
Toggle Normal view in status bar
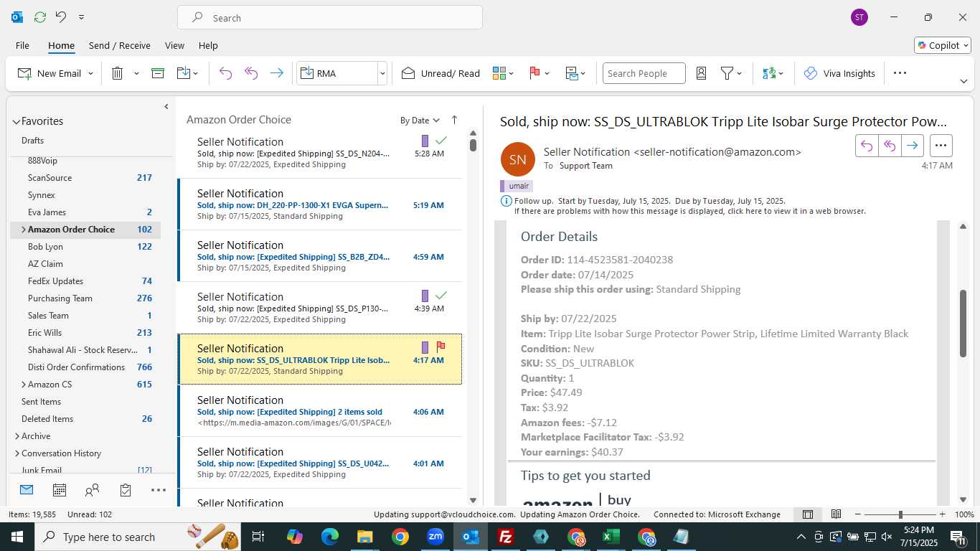click(x=808, y=514)
